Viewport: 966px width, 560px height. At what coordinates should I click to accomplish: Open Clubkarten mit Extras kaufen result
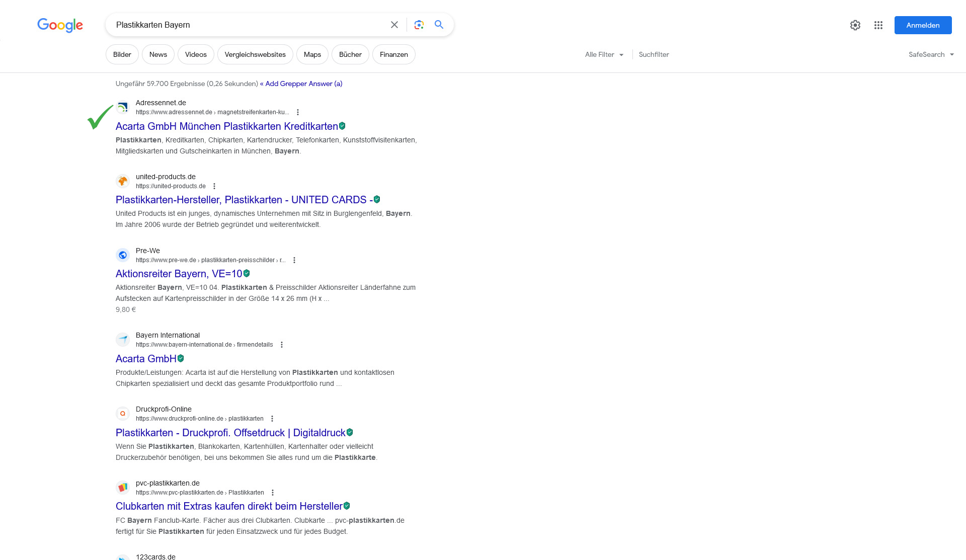229,506
